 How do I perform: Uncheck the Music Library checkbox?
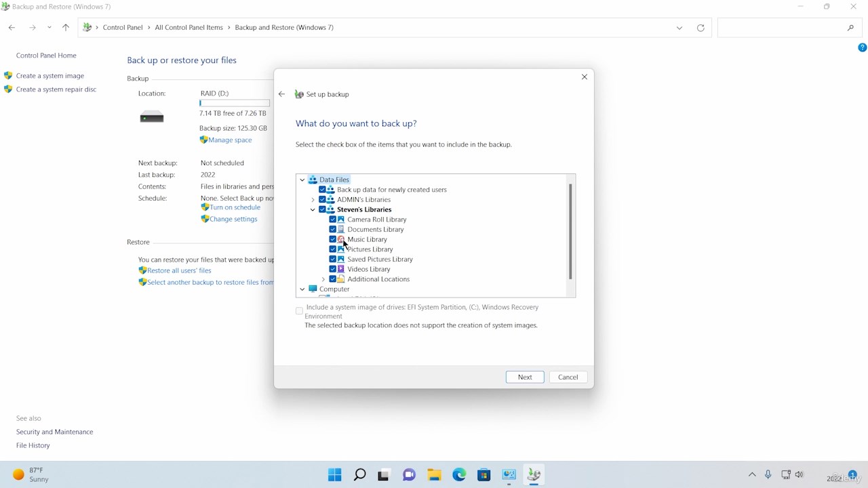pyautogui.click(x=333, y=239)
